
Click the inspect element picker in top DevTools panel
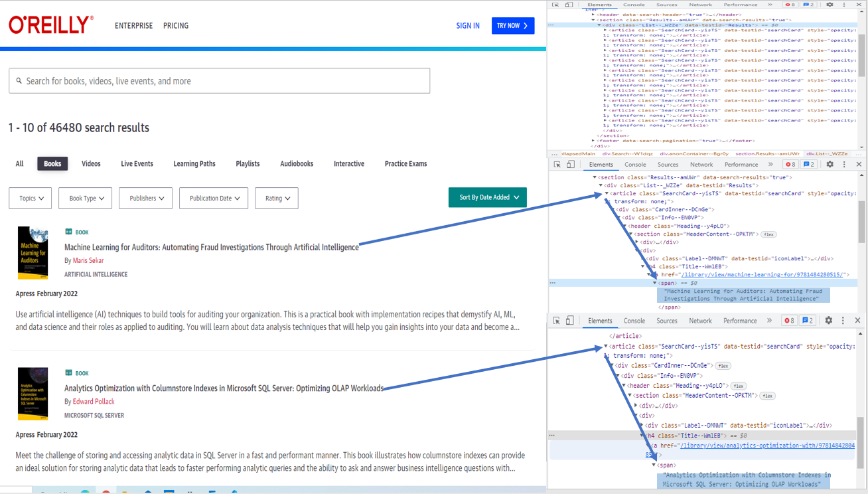[x=556, y=5]
